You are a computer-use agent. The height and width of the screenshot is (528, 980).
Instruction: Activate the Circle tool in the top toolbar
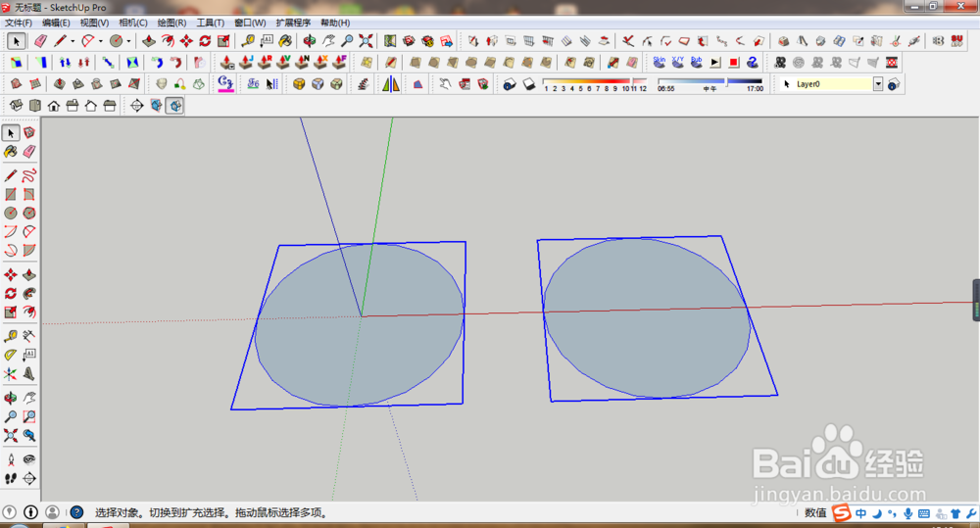(117, 41)
